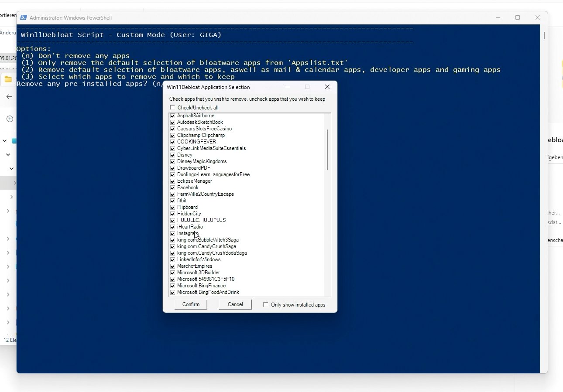The image size is (563, 392).
Task: Uncheck the Facebook checkbox
Action: click(173, 187)
